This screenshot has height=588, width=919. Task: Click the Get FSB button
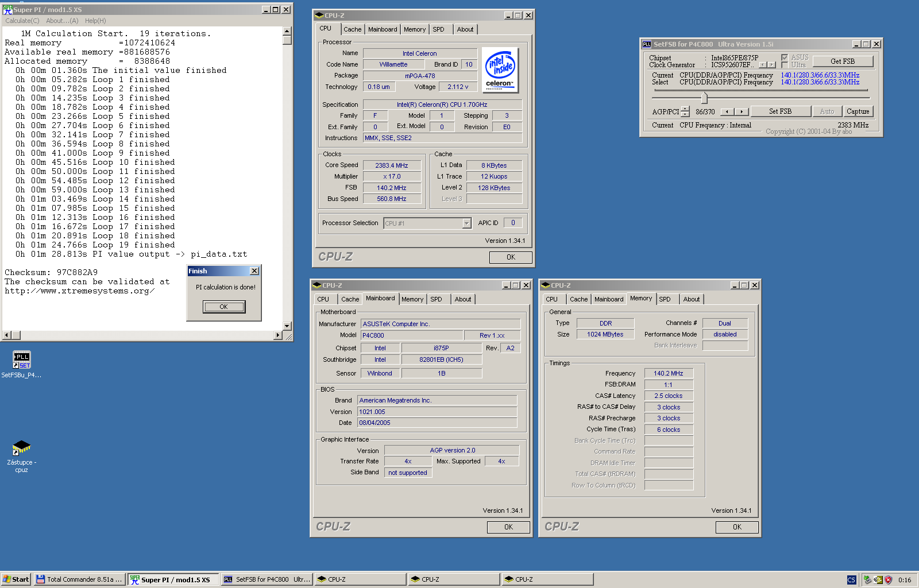[x=843, y=61]
